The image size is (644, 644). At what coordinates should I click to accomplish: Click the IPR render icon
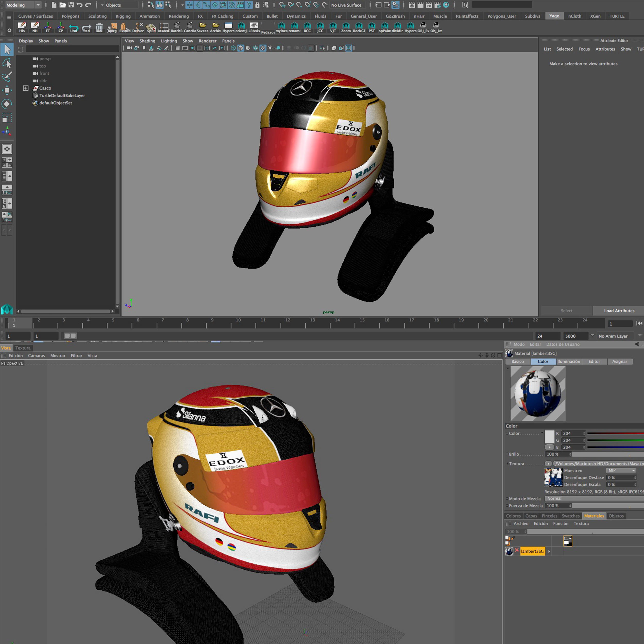[x=429, y=5]
